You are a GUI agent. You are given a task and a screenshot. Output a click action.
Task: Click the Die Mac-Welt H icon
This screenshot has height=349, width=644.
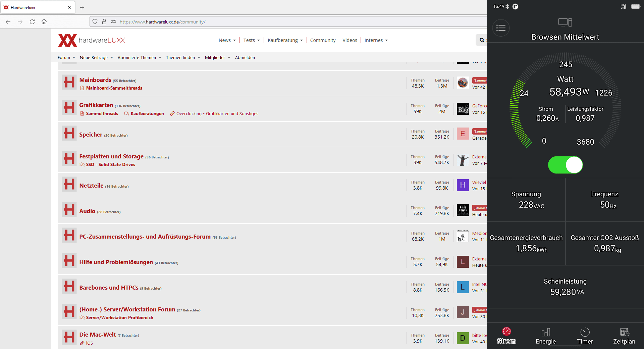(69, 337)
